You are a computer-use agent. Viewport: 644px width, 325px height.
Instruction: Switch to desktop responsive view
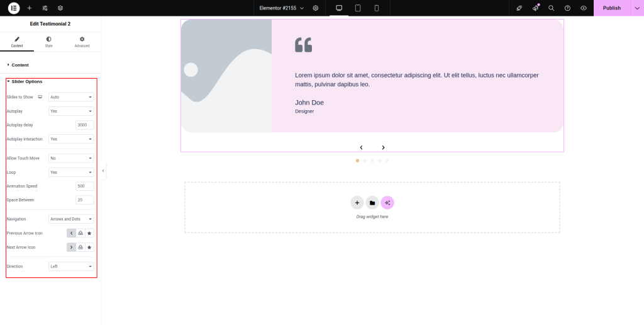[339, 8]
